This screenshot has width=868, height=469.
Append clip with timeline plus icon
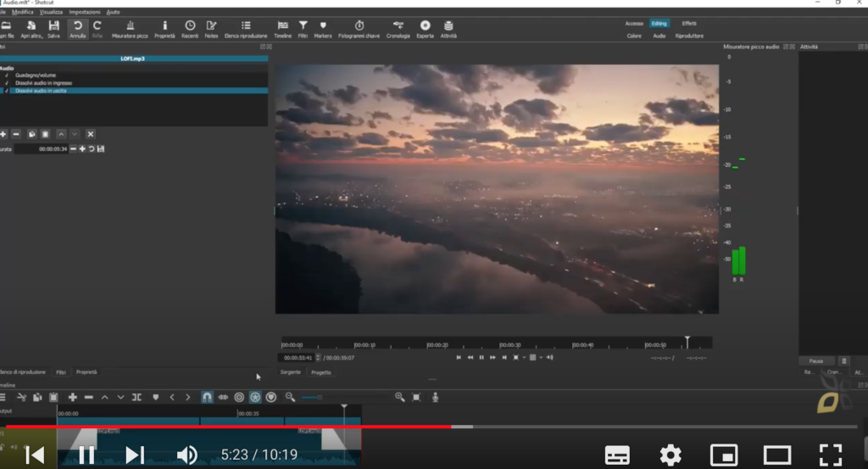coord(73,397)
